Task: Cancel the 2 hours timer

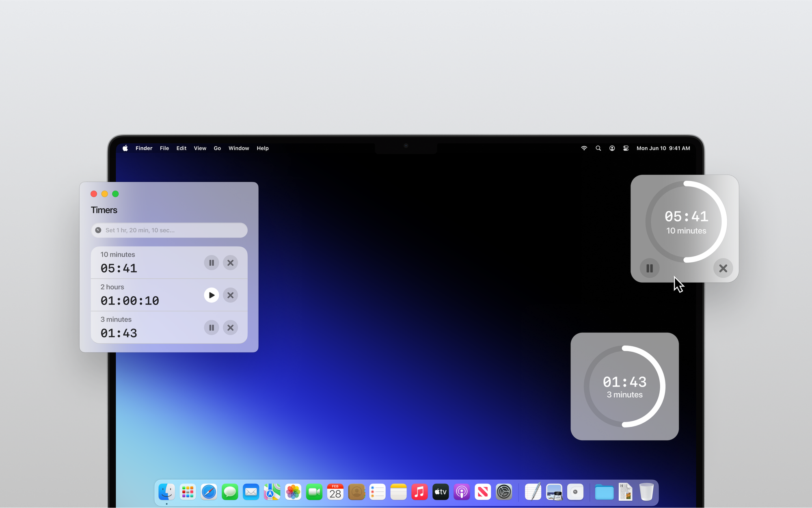Action: pyautogui.click(x=231, y=295)
